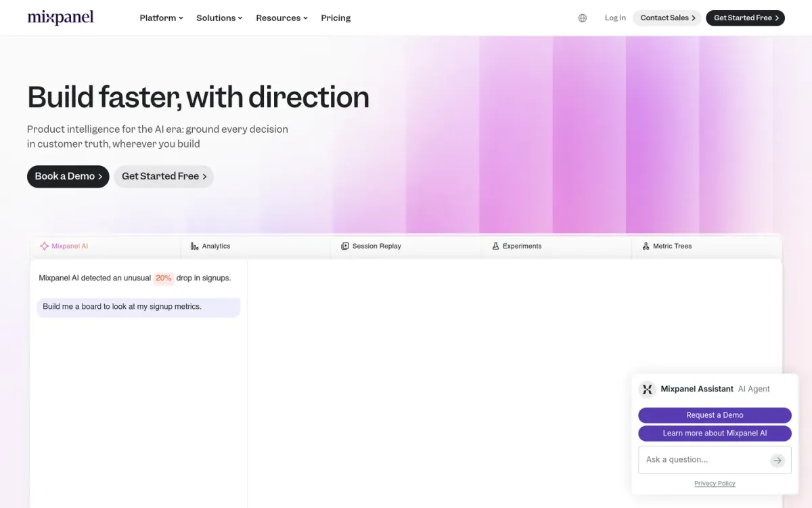Click Request a Demo in the assistant
The height and width of the screenshot is (508, 812).
(x=715, y=415)
